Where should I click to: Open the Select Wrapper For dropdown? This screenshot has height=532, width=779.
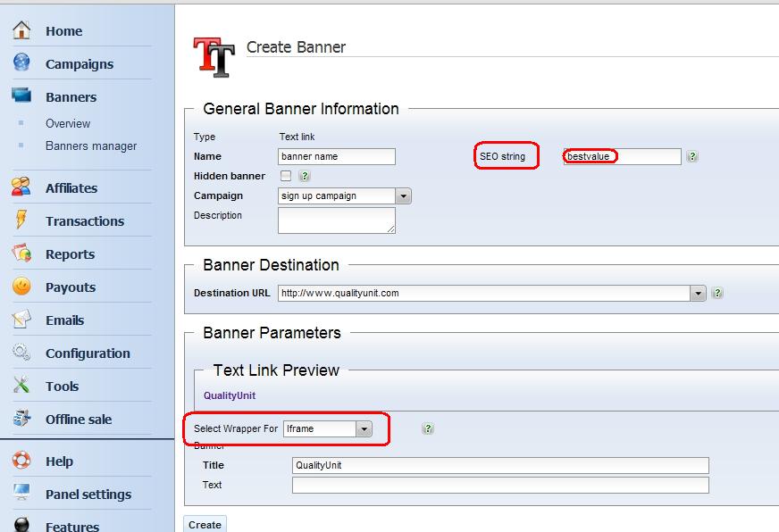tap(364, 429)
